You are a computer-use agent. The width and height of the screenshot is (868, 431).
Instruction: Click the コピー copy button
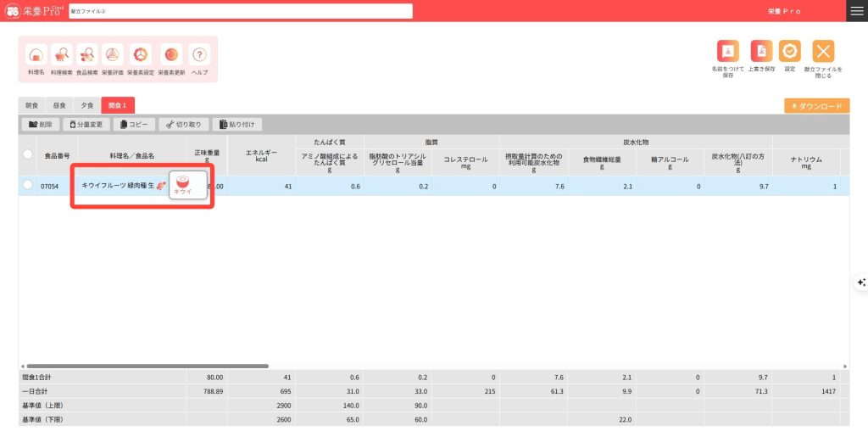click(x=134, y=125)
